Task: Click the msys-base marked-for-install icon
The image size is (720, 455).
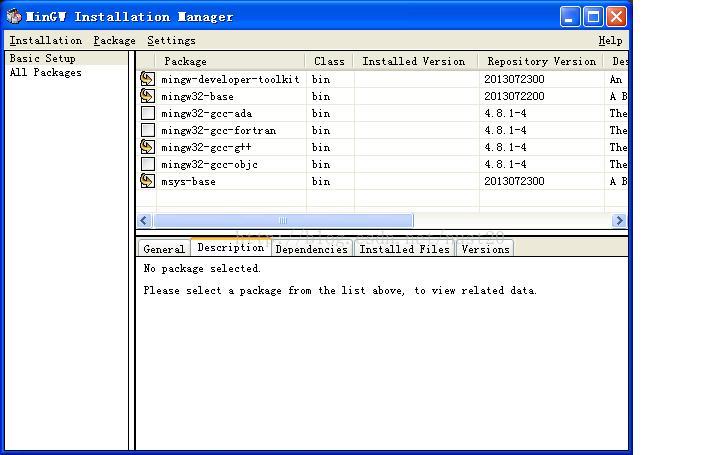Action: [x=147, y=180]
